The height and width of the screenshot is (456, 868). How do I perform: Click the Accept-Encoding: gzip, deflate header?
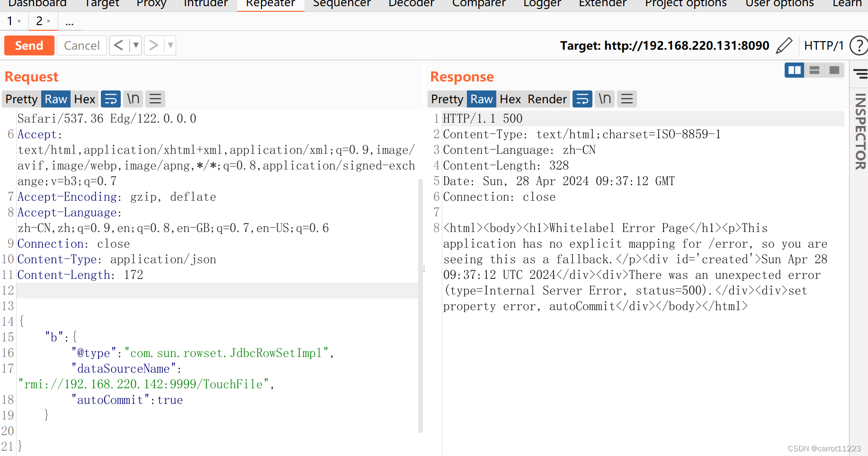pyautogui.click(x=117, y=197)
